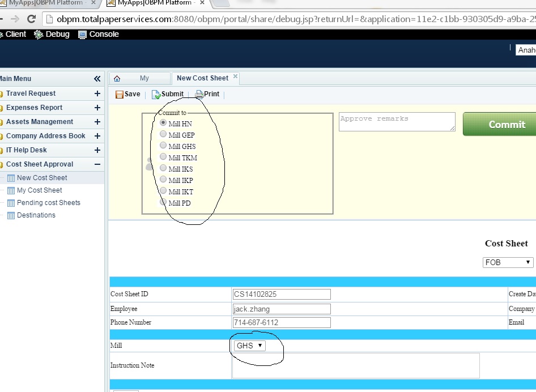The width and height of the screenshot is (536, 392).
Task: Select the Mill GEP radio button
Action: [163, 134]
